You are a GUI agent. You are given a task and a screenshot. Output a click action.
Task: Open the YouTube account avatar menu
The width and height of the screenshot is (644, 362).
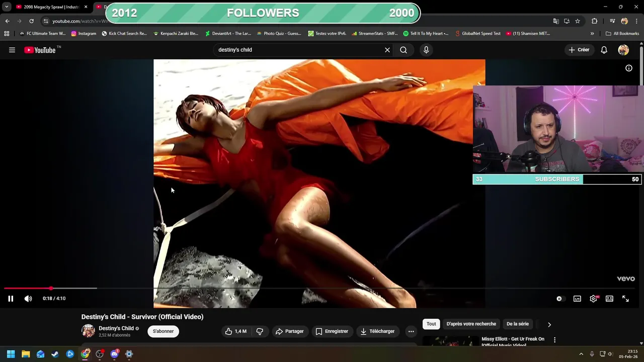coord(623,50)
